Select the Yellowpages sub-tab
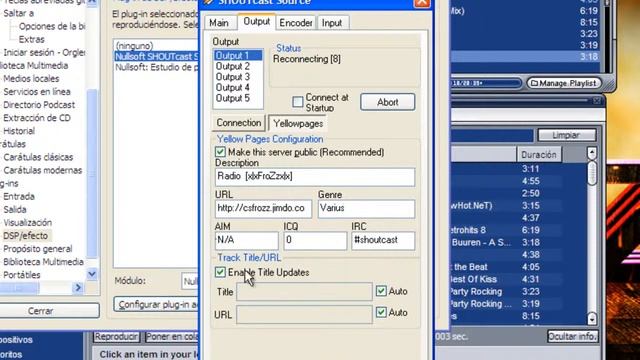This screenshot has height=360, width=640. tap(298, 123)
